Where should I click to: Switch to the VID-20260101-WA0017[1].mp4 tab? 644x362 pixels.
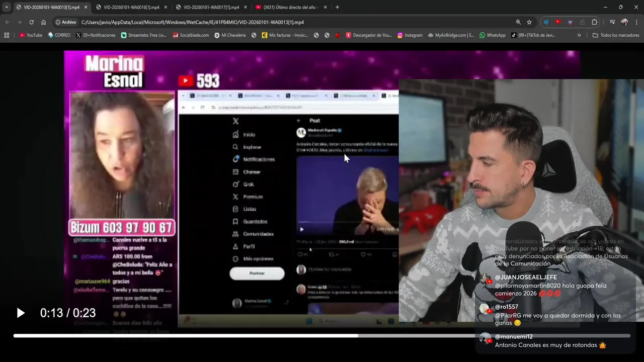click(211, 7)
